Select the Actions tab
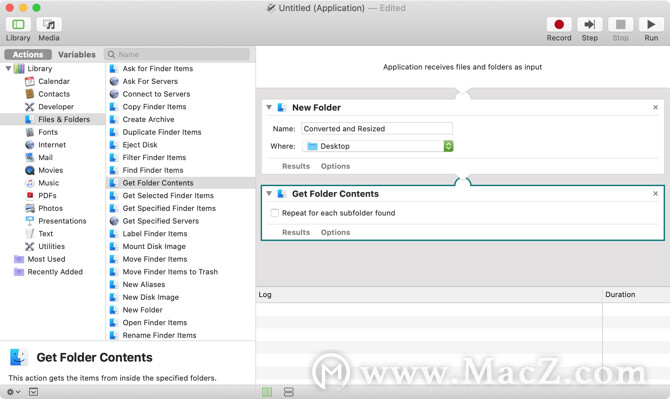This screenshot has width=670, height=399. coord(28,54)
